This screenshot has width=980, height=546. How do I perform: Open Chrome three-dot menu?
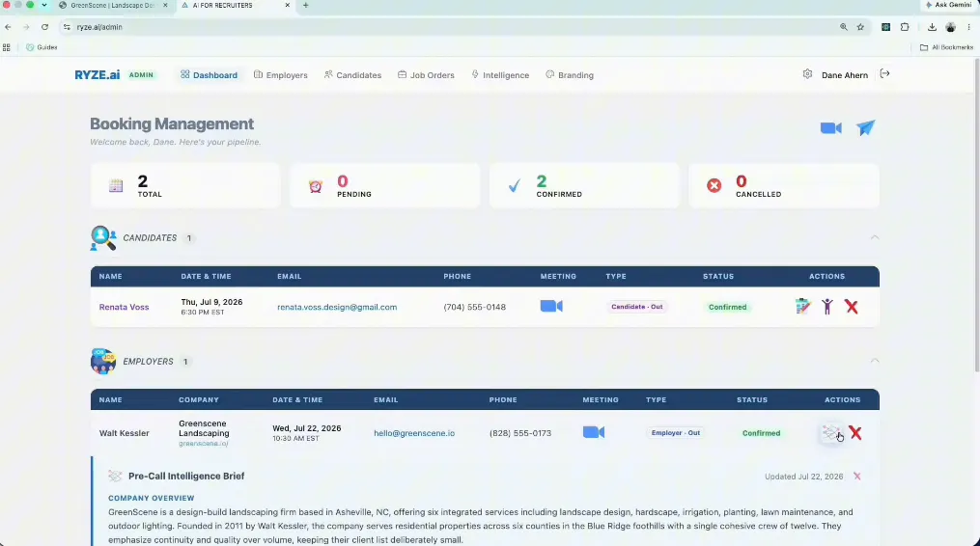click(968, 27)
